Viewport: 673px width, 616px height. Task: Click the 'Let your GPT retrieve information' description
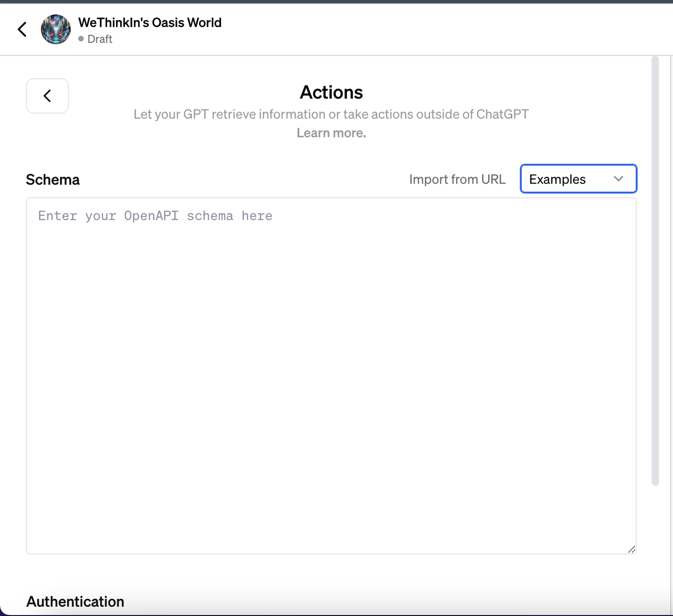coord(331,114)
